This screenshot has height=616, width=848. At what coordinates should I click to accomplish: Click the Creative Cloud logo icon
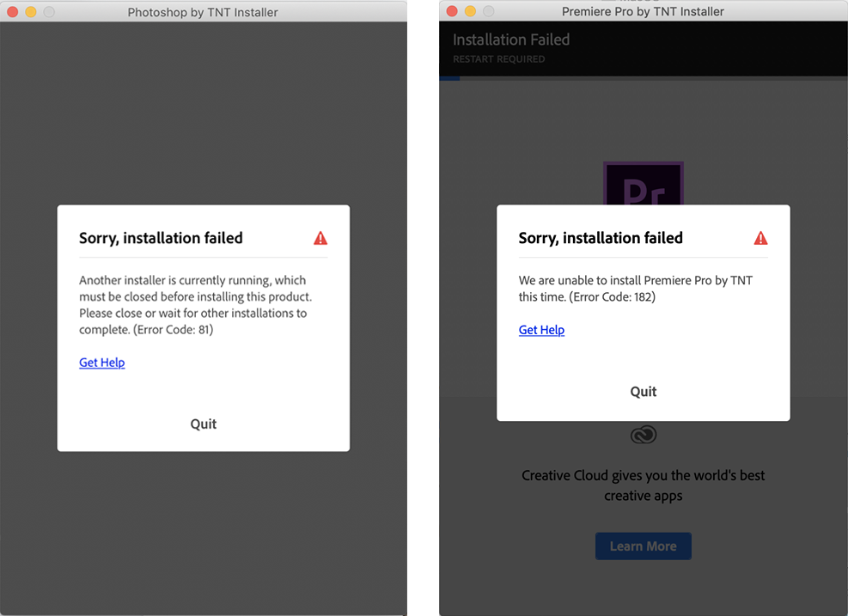click(x=644, y=435)
